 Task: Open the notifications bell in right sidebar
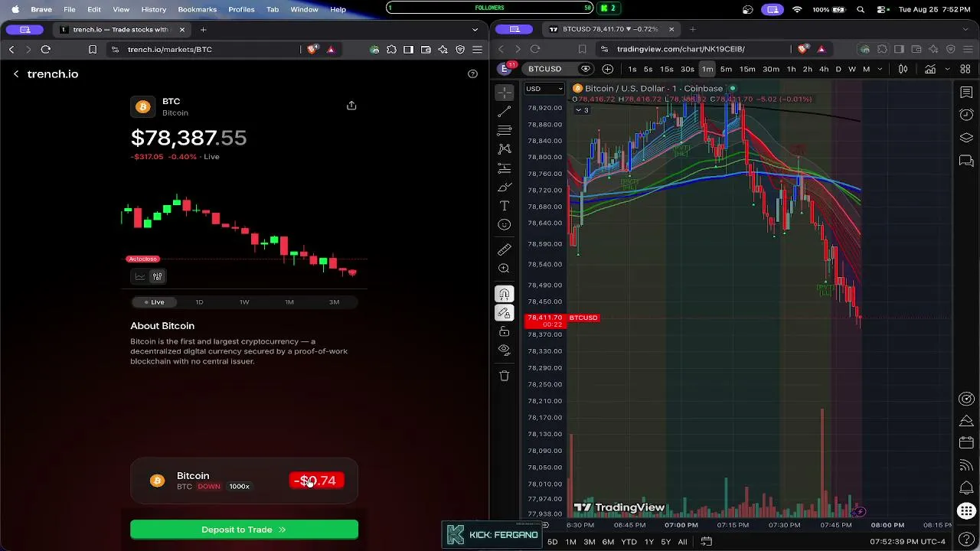(x=966, y=488)
